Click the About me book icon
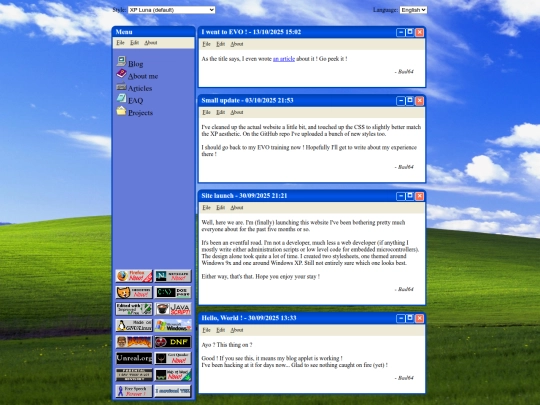This screenshot has width=540, height=405. pyautogui.click(x=121, y=73)
